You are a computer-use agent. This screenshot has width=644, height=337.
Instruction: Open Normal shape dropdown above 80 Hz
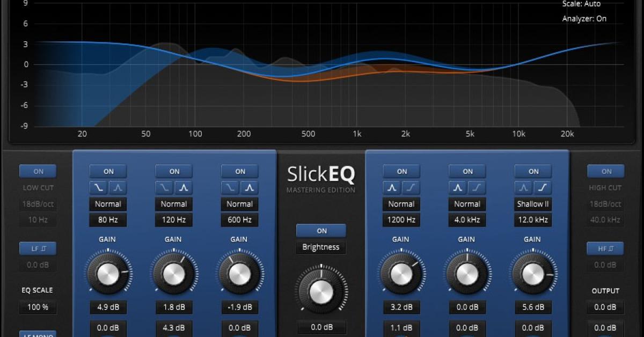click(108, 204)
